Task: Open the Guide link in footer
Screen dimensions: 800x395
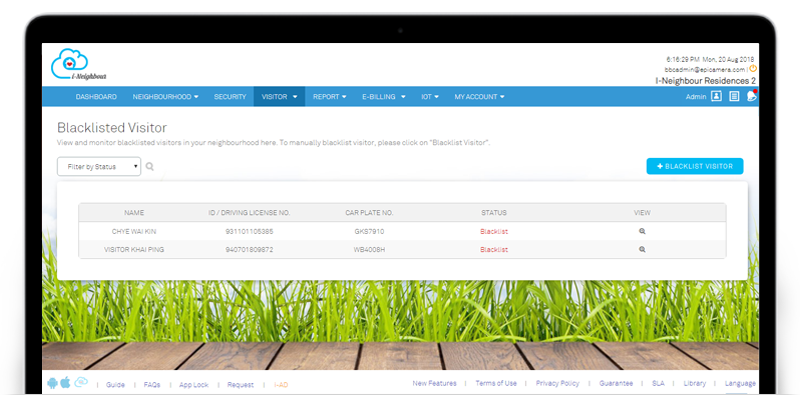Action: (115, 385)
